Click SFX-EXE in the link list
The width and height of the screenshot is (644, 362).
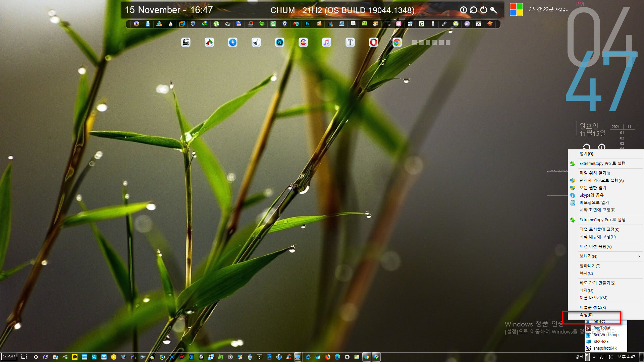(606, 342)
